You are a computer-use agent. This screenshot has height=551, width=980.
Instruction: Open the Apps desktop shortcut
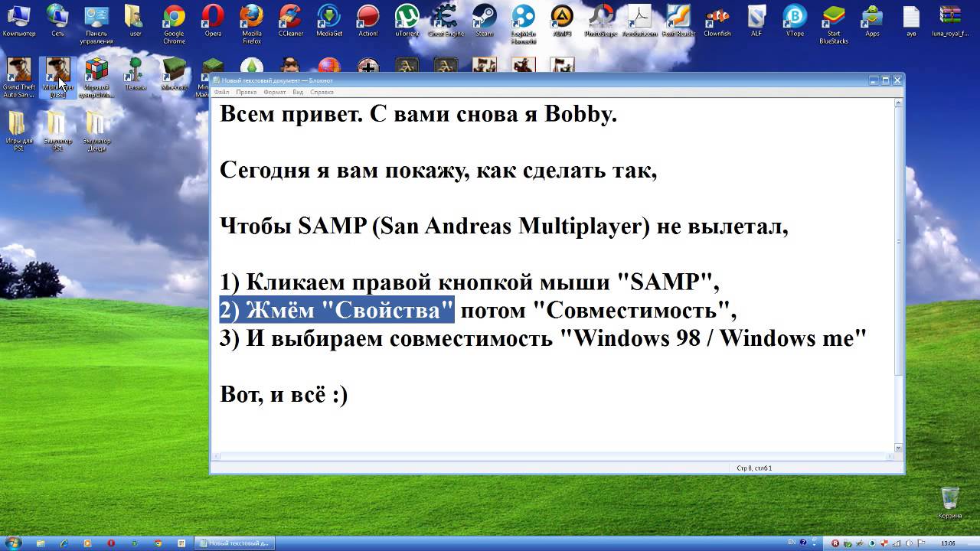[x=872, y=21]
